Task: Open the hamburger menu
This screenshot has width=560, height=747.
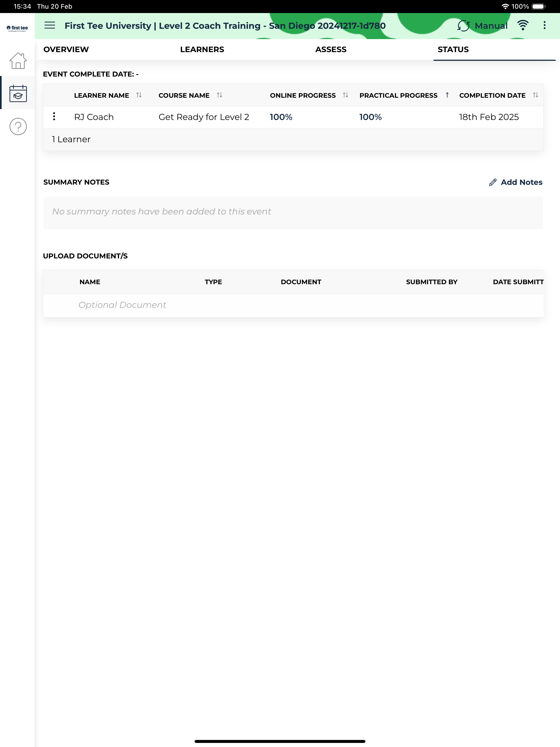Action: [x=50, y=25]
